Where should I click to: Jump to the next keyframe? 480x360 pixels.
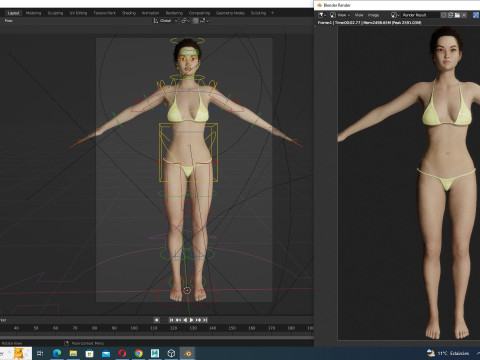coord(198,320)
